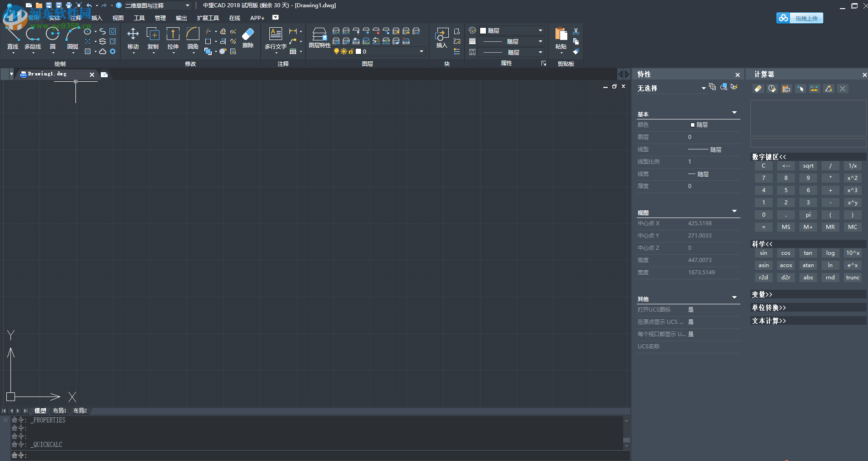The height and width of the screenshot is (461, 868).
Task: Expand the 单位转换 section in calculator
Action: pyautogui.click(x=769, y=307)
